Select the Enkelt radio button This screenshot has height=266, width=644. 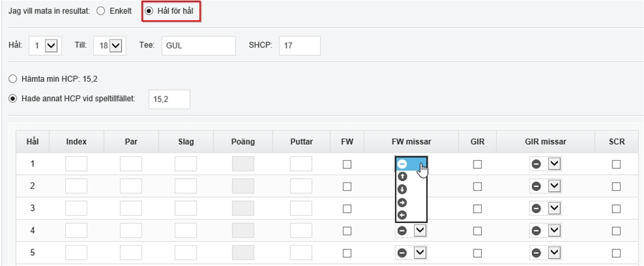pyautogui.click(x=101, y=11)
